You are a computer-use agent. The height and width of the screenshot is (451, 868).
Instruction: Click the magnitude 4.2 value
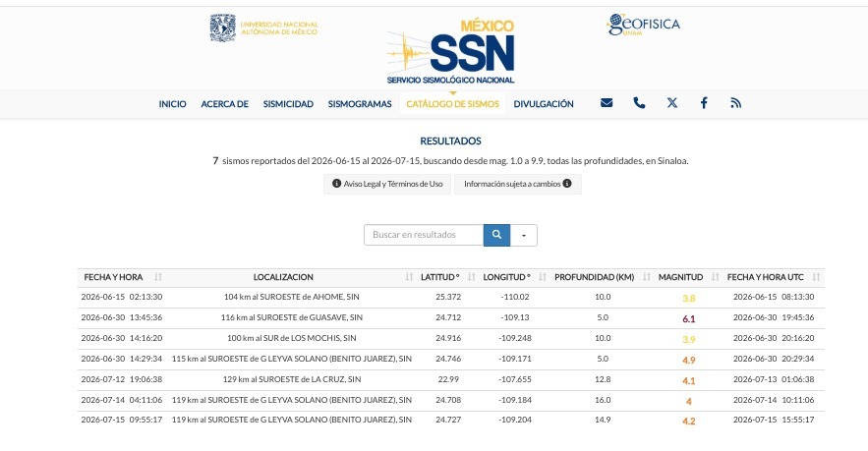(689, 422)
